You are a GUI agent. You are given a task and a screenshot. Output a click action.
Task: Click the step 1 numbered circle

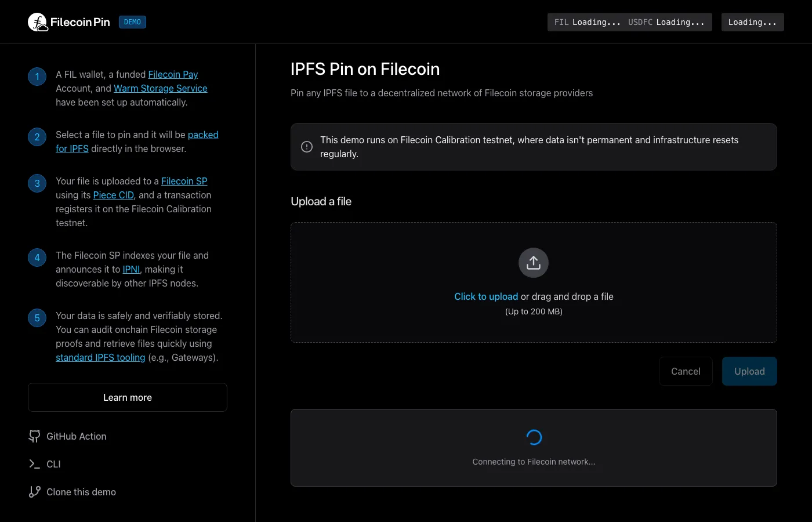(37, 76)
